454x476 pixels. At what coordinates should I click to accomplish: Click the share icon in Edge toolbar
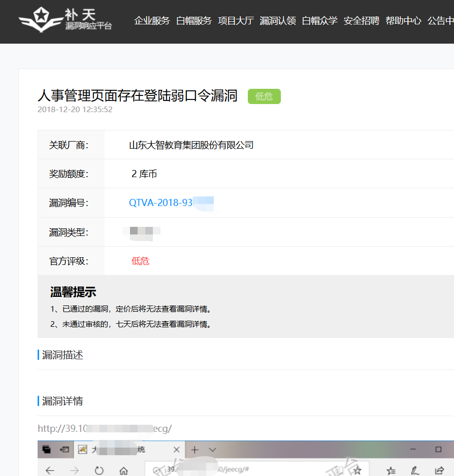click(x=439, y=470)
